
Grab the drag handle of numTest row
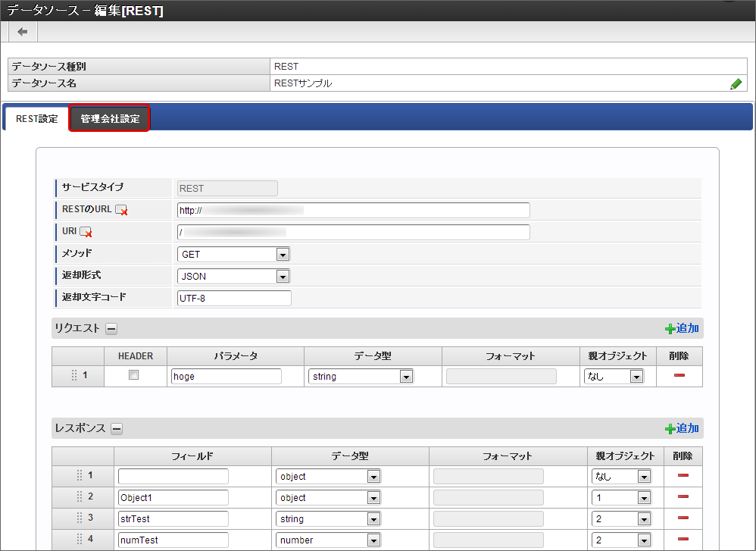[77, 540]
